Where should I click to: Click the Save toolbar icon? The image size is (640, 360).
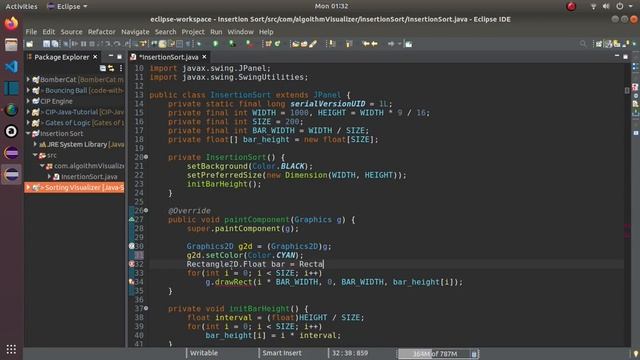coord(47,44)
